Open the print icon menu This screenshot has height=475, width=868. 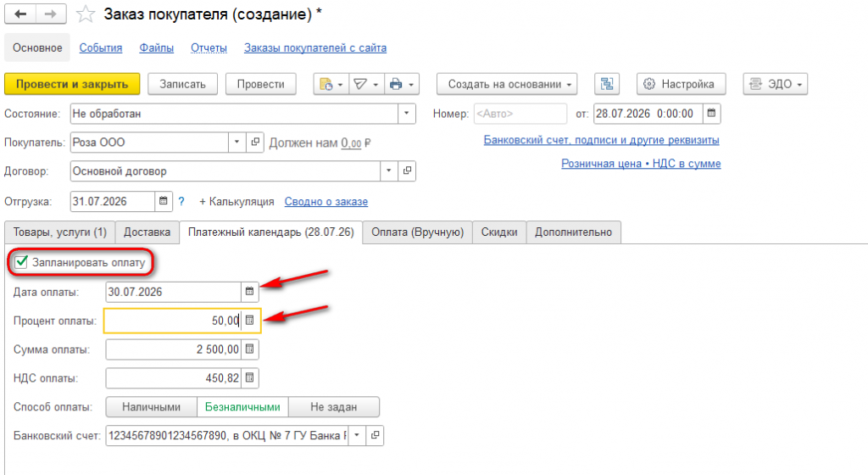click(x=401, y=84)
